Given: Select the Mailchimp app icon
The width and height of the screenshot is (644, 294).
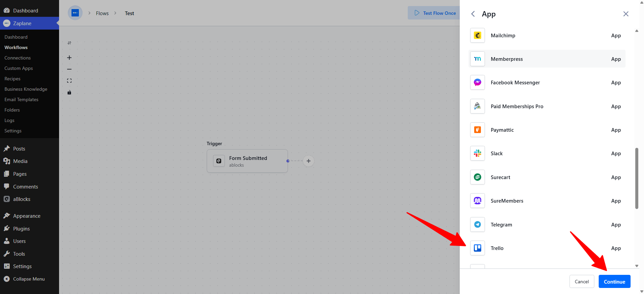Looking at the screenshot, I should point(477,35).
